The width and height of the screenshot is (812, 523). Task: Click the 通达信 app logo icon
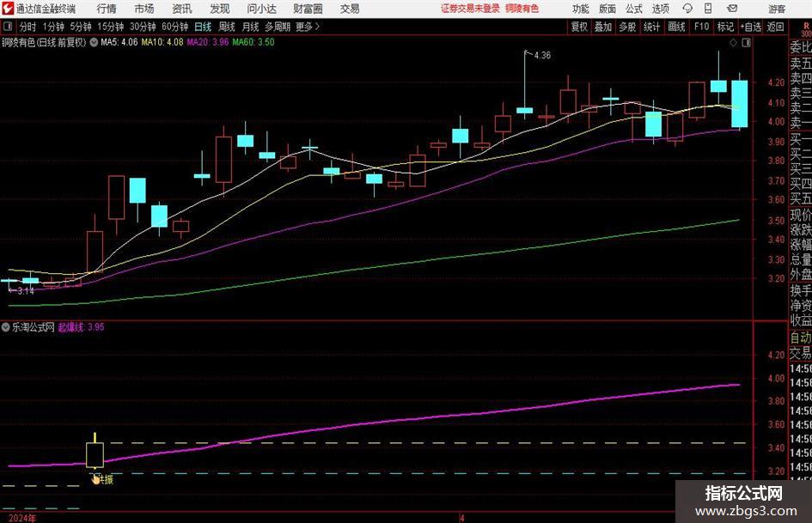coord(7,9)
